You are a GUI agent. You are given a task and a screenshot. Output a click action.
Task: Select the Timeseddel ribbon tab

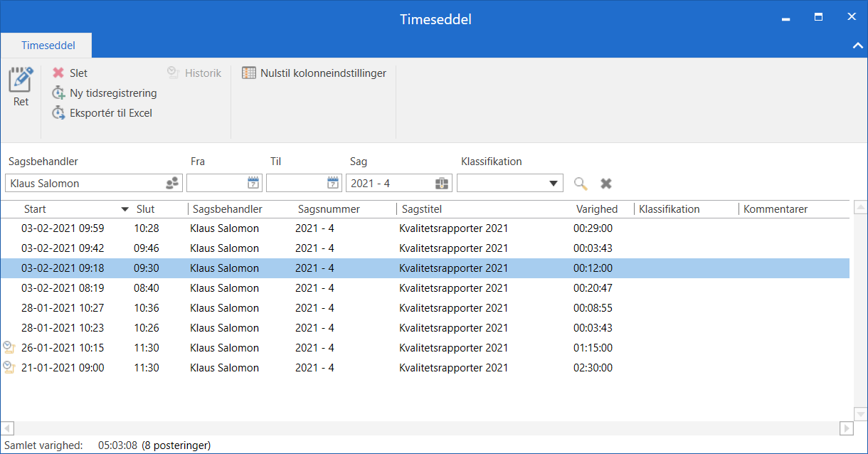coord(48,46)
